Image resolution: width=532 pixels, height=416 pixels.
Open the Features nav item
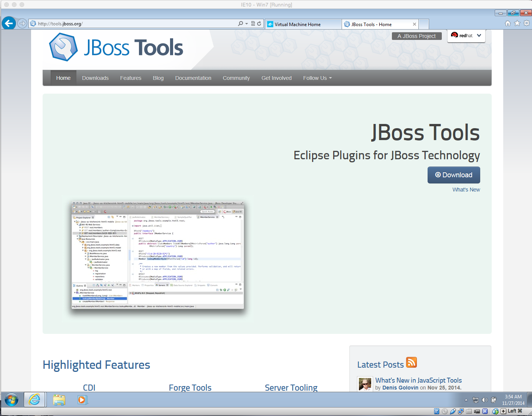[131, 78]
